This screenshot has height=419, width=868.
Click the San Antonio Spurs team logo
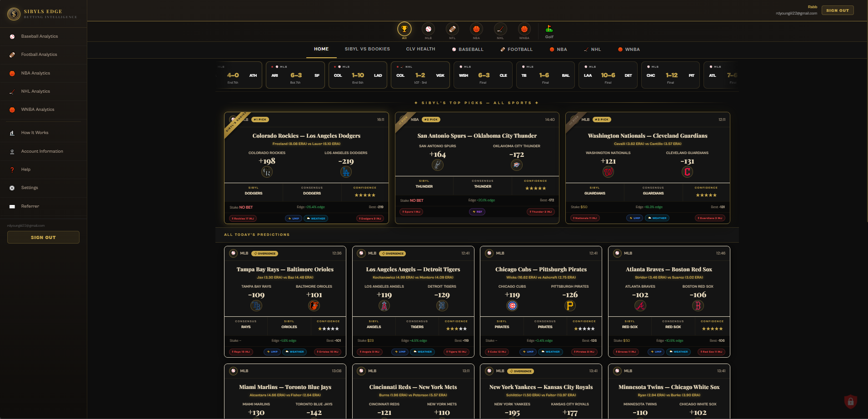[x=437, y=165]
